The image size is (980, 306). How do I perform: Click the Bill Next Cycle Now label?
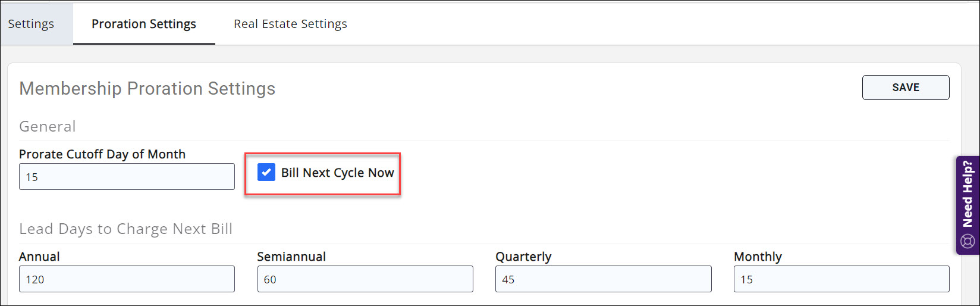point(337,173)
